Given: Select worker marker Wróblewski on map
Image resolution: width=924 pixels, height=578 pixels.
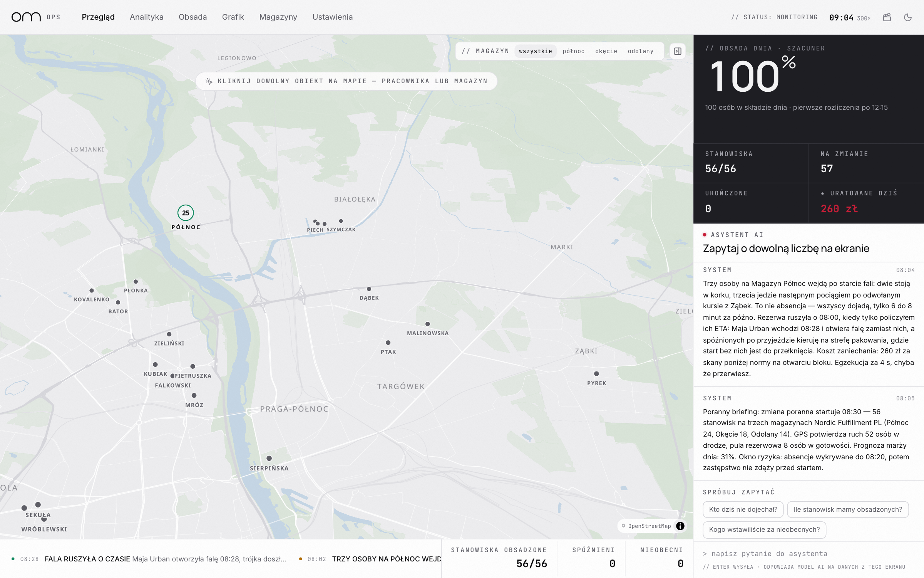Looking at the screenshot, I should coord(44,519).
